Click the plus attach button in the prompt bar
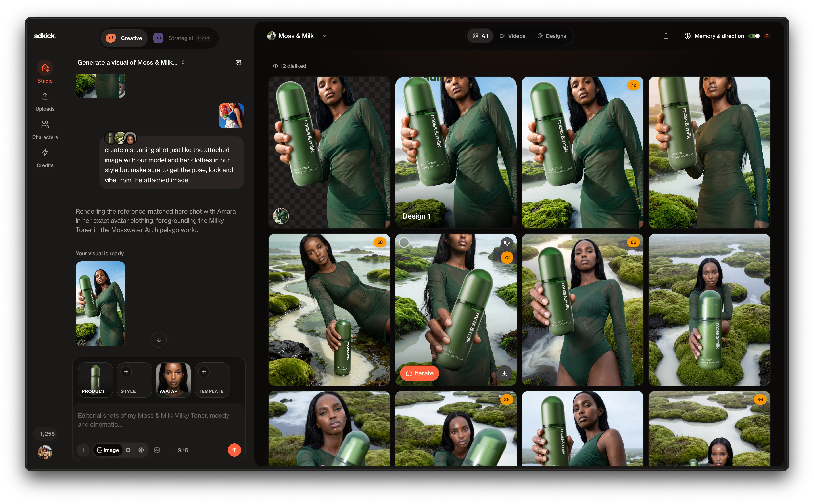 [83, 450]
